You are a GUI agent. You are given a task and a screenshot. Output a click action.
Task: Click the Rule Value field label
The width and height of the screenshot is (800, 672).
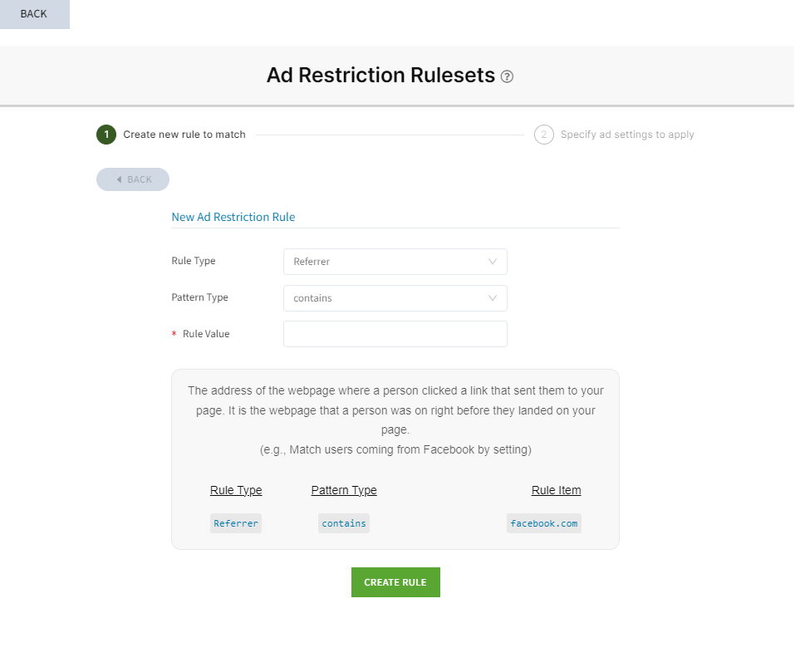point(206,334)
